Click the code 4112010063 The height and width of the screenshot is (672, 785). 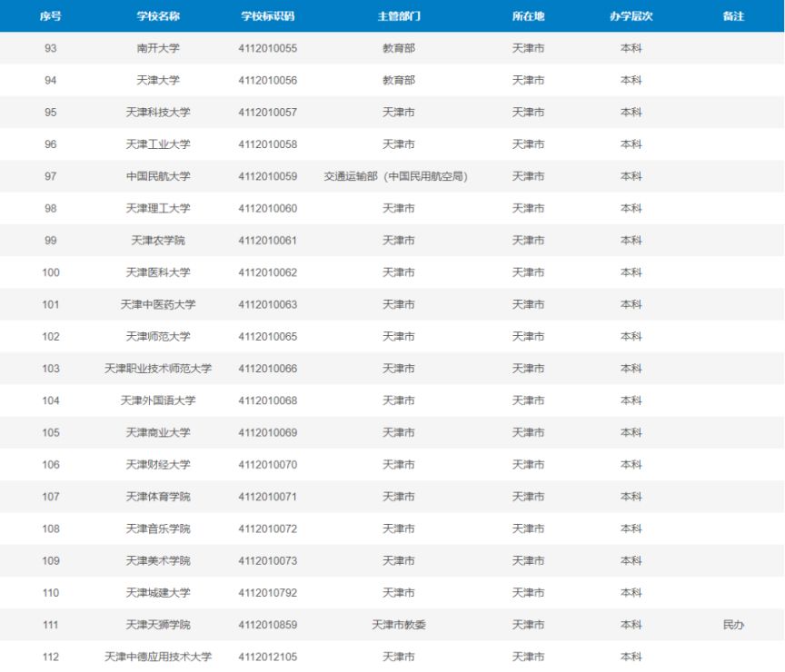268,304
